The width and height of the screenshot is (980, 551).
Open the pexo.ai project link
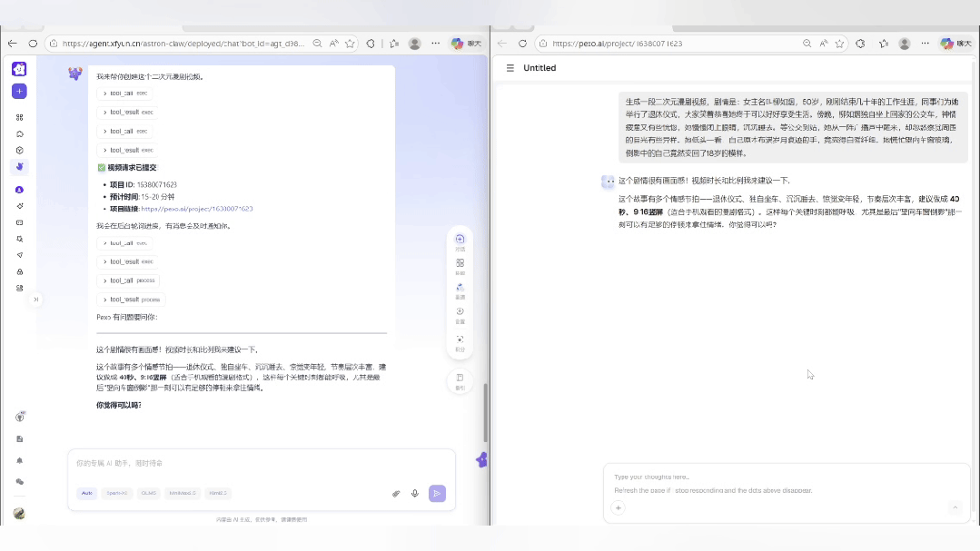tap(196, 209)
